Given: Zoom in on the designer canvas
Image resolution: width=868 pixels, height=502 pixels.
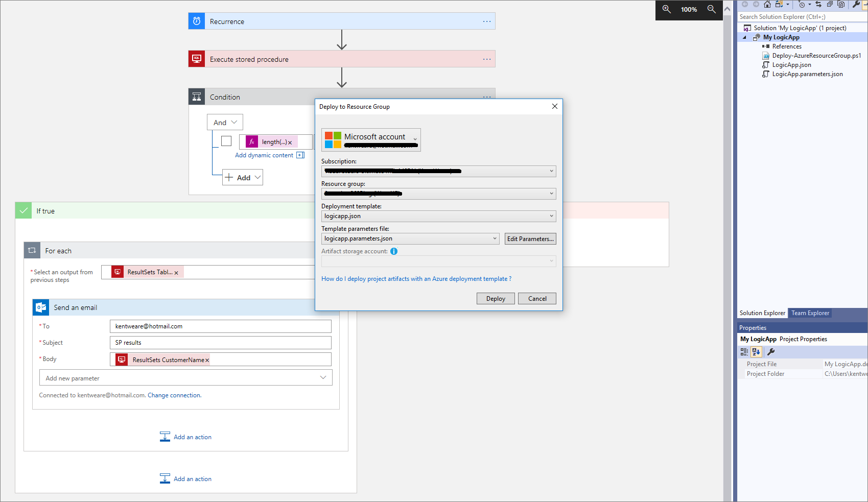Looking at the screenshot, I should coord(666,9).
